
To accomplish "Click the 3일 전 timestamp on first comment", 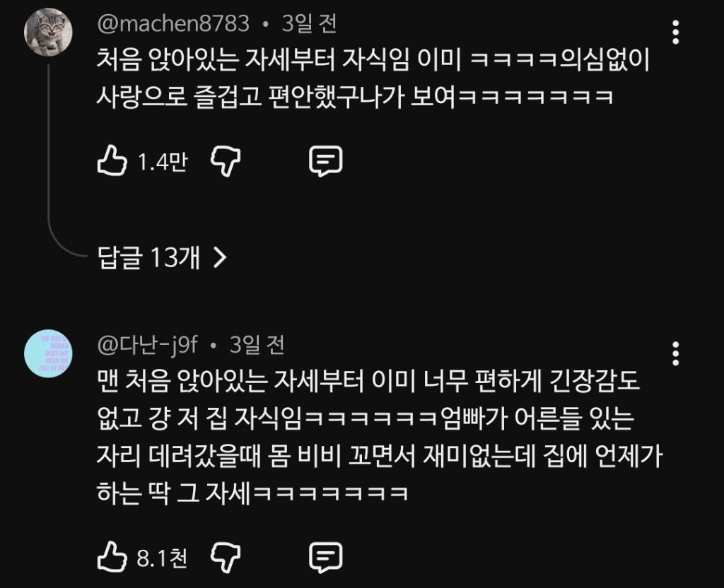I will coord(309,23).
